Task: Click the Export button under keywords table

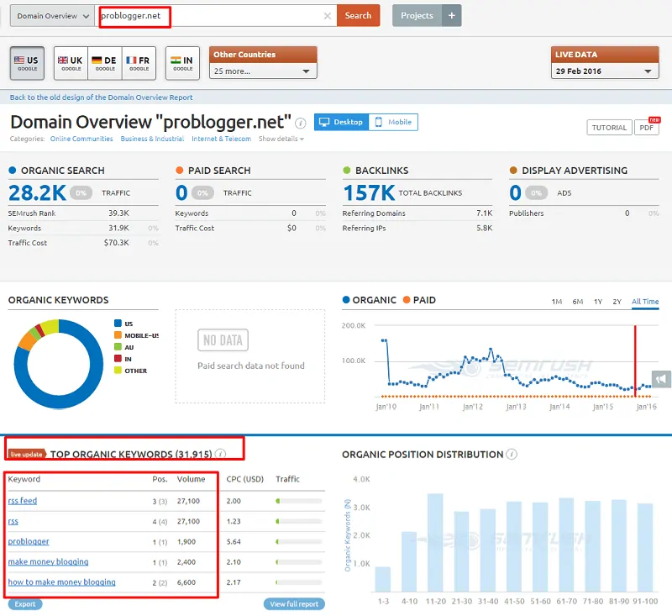Action: (x=25, y=604)
